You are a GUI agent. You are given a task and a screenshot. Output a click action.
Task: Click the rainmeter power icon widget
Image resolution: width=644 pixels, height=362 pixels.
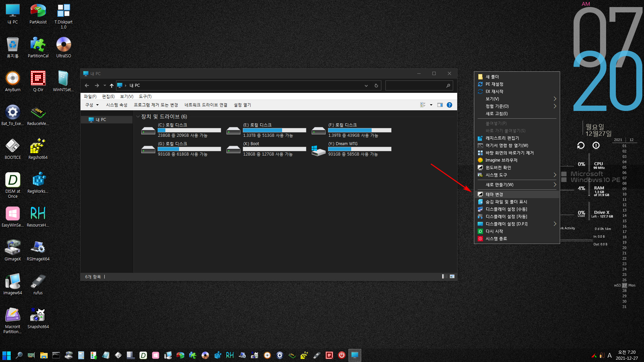tap(596, 145)
